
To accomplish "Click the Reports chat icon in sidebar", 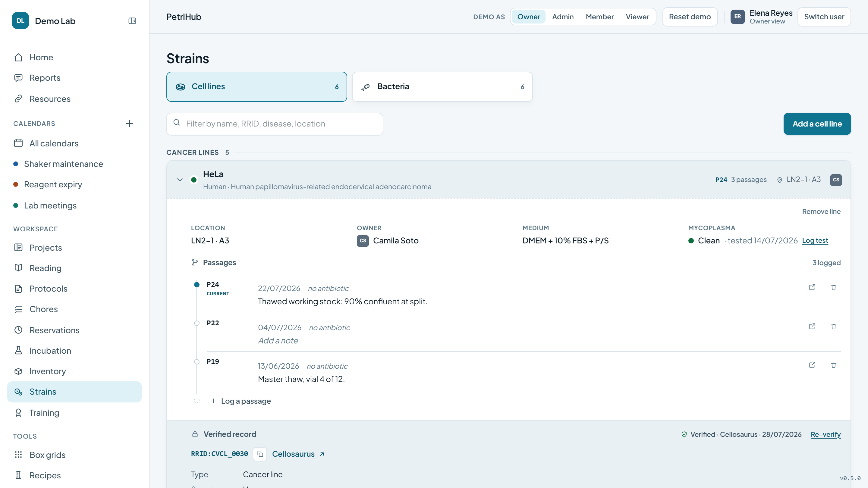I will pyautogui.click(x=18, y=78).
